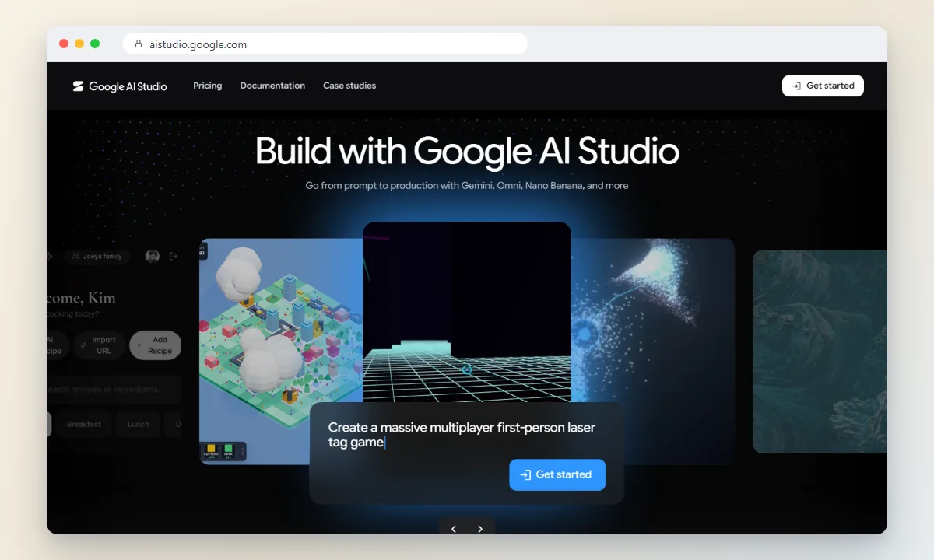
Task: Close the browser window with red button
Action: (x=64, y=44)
